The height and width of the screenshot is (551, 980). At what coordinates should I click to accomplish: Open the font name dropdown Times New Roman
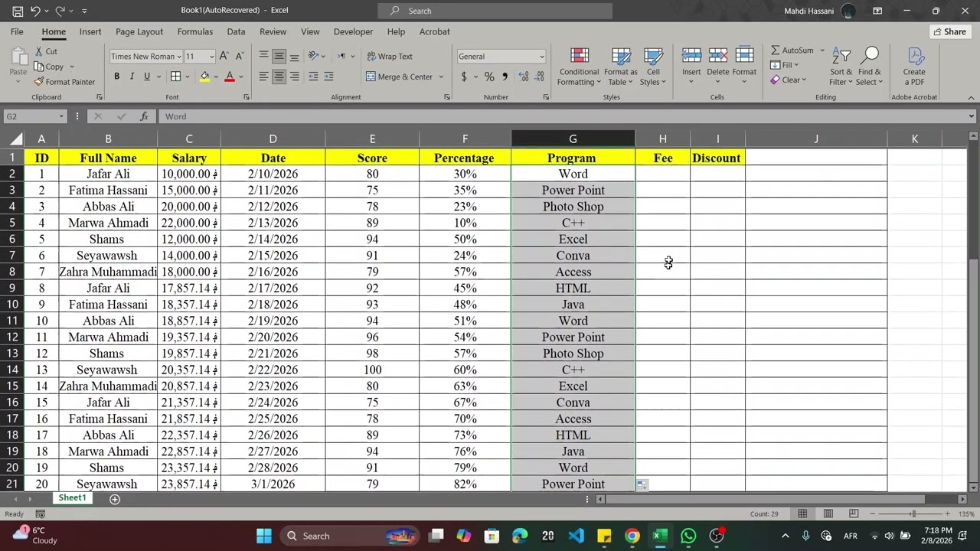click(179, 57)
